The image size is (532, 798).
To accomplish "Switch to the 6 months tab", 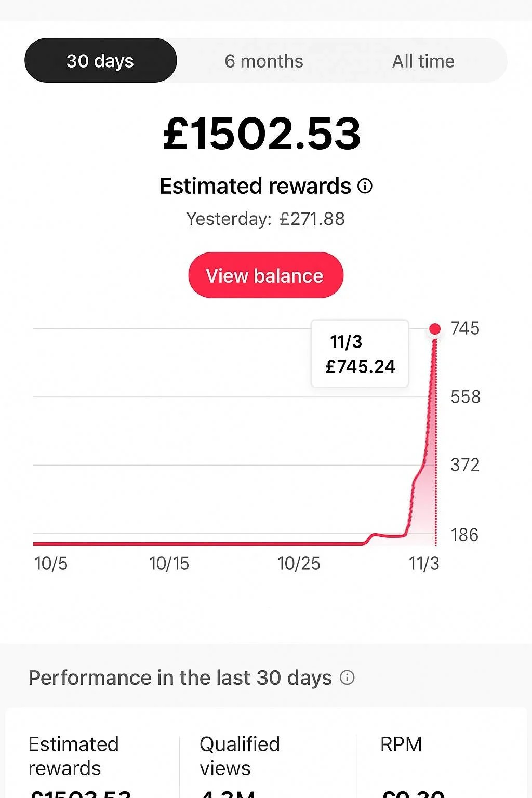I will tap(264, 61).
